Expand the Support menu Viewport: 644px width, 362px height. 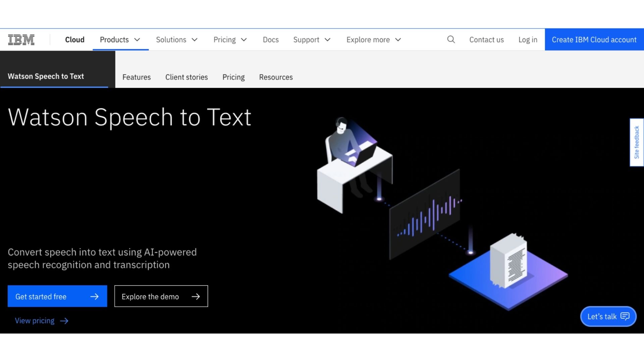(312, 40)
